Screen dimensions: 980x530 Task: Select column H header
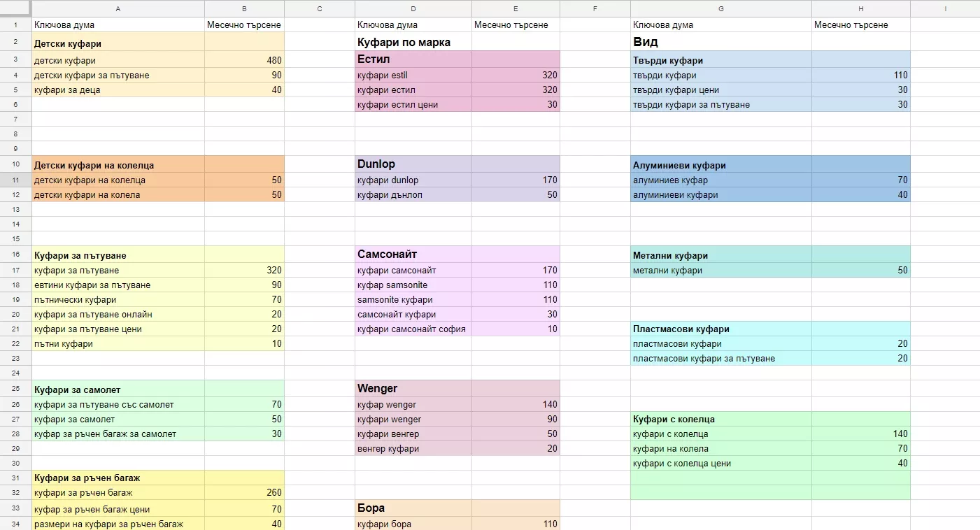pos(861,8)
